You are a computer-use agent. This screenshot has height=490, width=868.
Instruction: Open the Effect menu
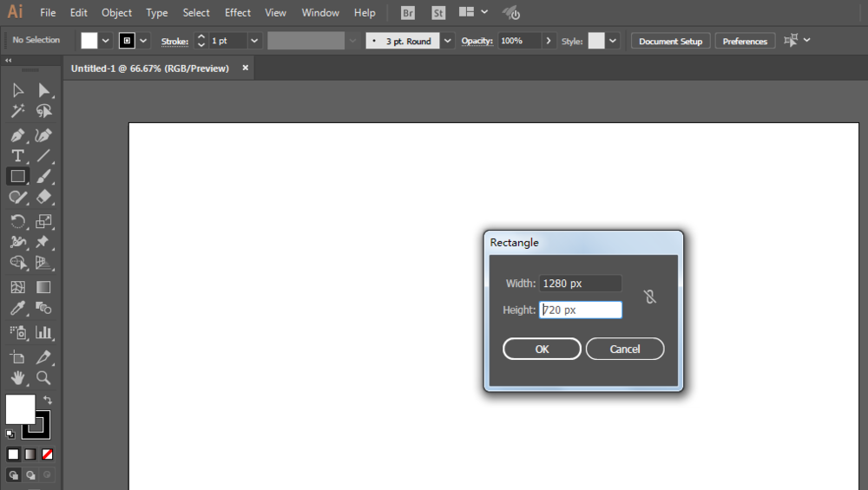[x=237, y=13]
